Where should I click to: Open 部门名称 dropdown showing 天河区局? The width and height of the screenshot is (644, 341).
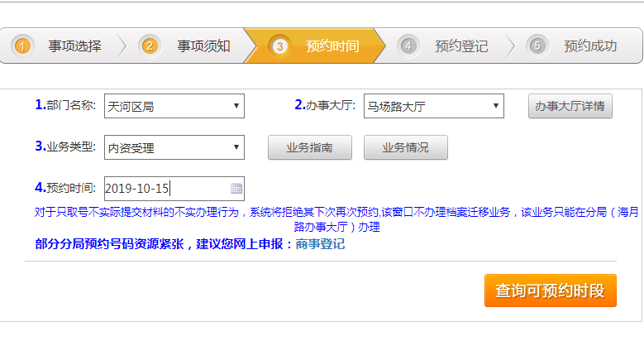[174, 106]
